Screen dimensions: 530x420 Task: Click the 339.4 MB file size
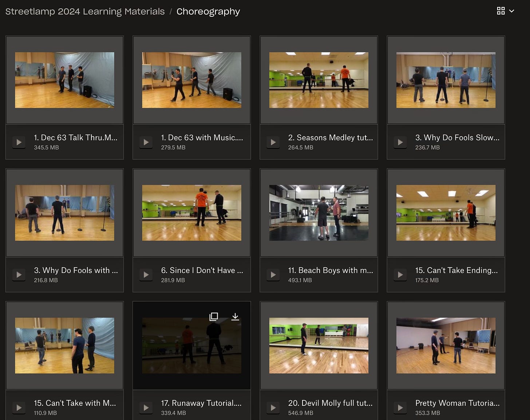coord(174,413)
